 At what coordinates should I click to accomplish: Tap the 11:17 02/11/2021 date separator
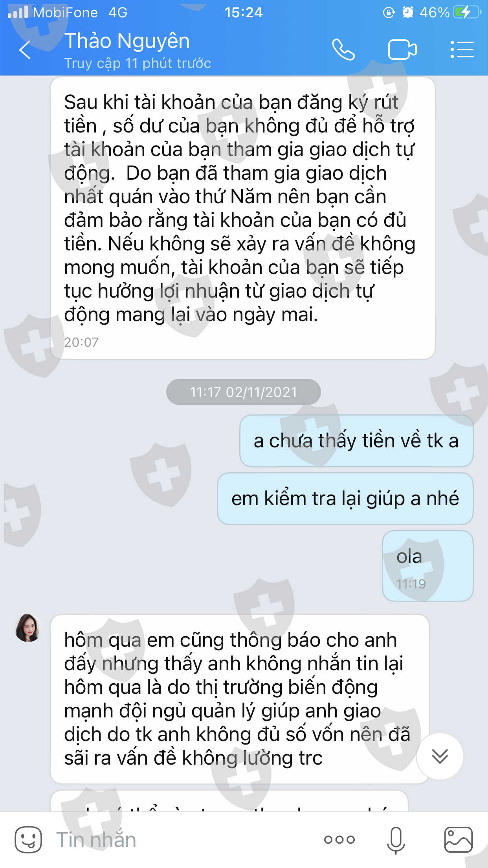coord(243,392)
